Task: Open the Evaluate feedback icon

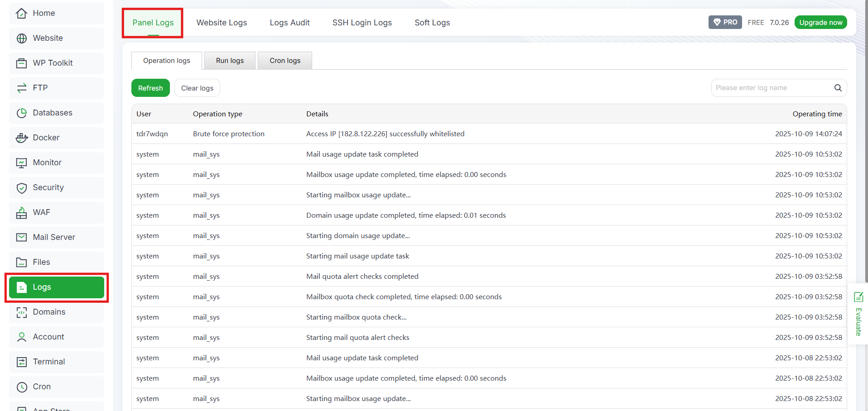Action: pyautogui.click(x=858, y=297)
